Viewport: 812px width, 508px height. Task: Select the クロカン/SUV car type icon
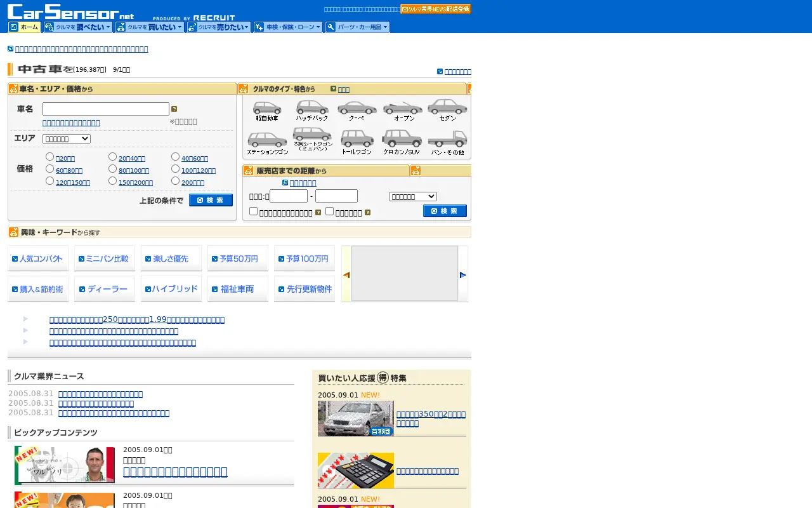[402, 143]
